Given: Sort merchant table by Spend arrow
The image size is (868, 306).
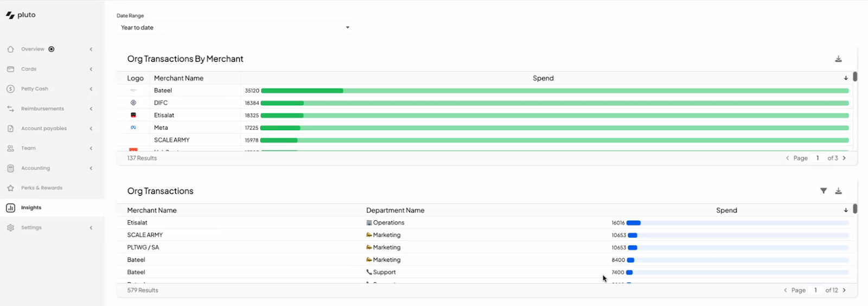Looking at the screenshot, I should pos(846,78).
